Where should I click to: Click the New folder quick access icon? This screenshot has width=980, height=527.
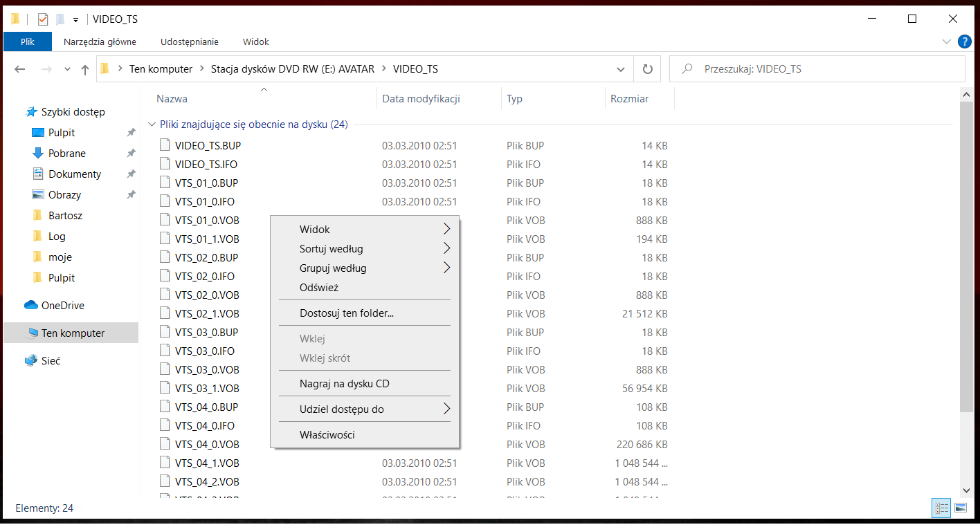pos(60,19)
